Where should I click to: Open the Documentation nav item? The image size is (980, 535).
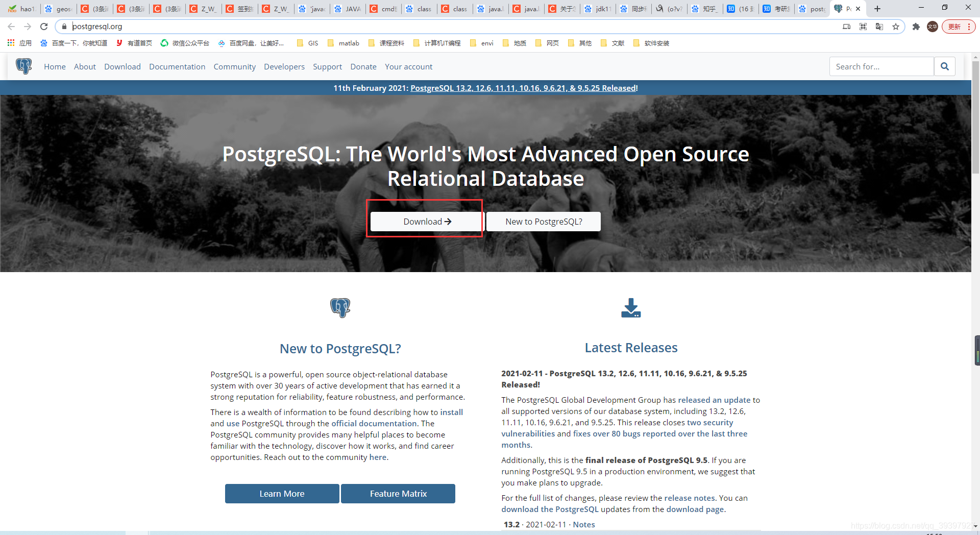tap(177, 67)
